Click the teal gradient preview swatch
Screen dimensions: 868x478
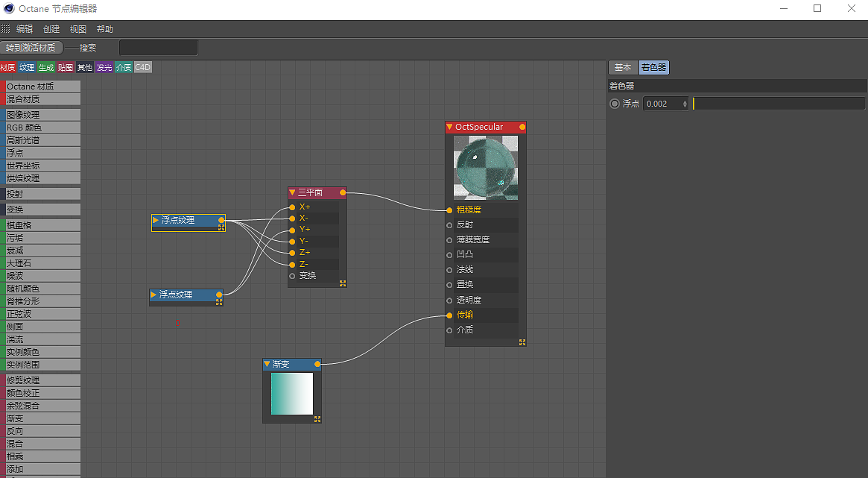tap(292, 394)
